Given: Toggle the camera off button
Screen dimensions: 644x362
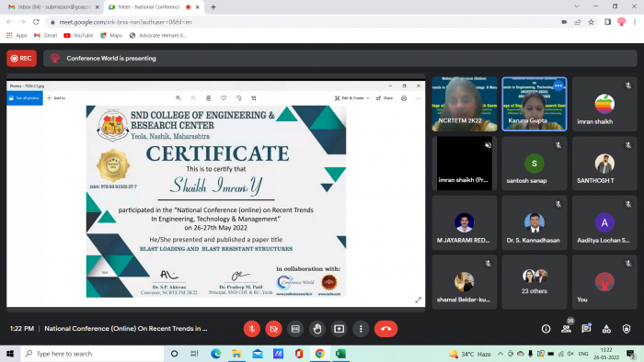Looking at the screenshot, I should (273, 329).
